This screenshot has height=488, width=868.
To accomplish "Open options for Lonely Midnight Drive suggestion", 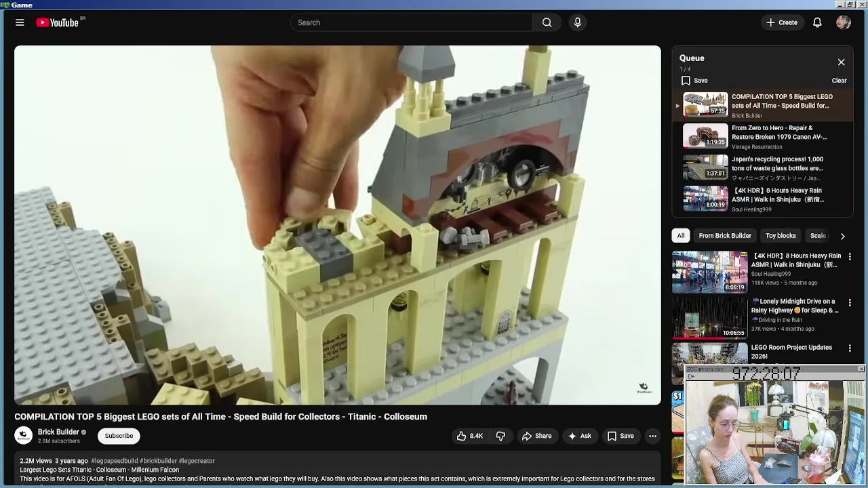I will pyautogui.click(x=850, y=302).
